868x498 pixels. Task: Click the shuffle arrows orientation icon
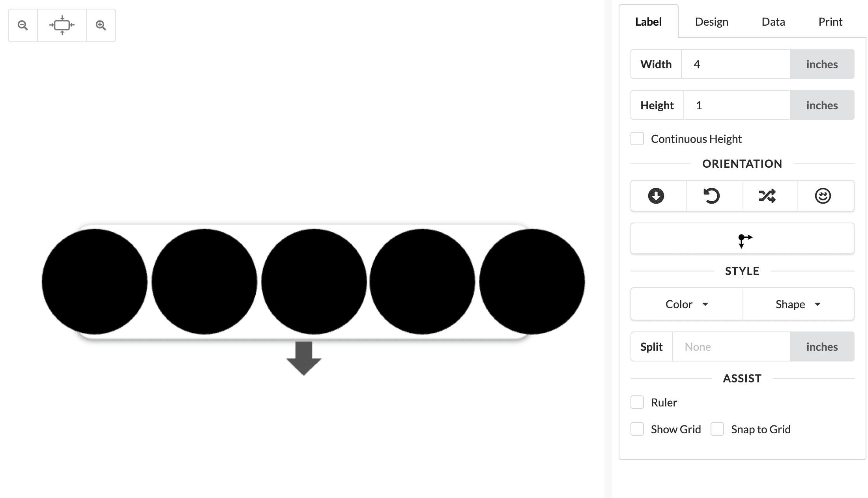tap(767, 196)
